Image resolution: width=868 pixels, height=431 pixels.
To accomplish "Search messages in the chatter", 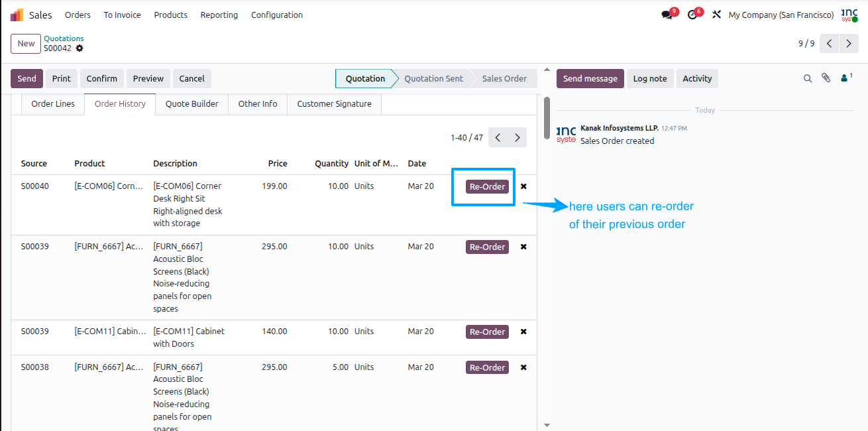I will coord(808,78).
